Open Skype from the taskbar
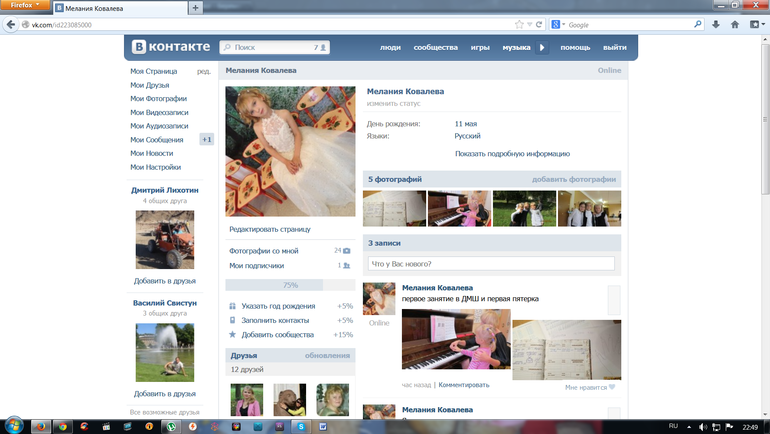Screen dimensions: 770x434 coord(301,427)
